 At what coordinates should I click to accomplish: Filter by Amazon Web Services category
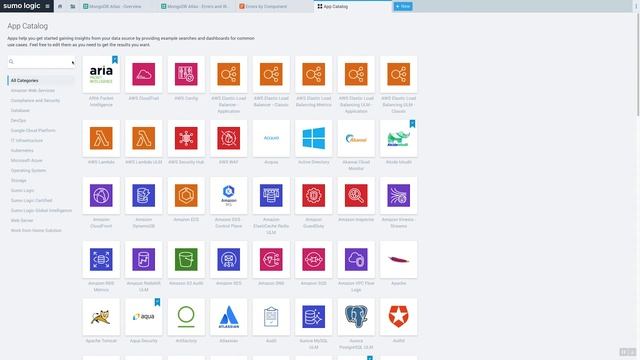pyautogui.click(x=33, y=91)
